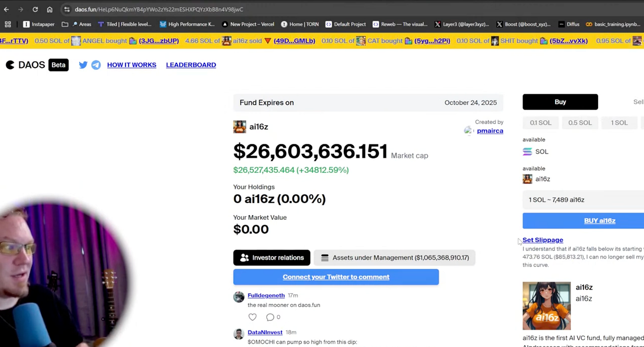Like Fulldegeneth's comment with heart
644x347 pixels.
[x=252, y=317]
